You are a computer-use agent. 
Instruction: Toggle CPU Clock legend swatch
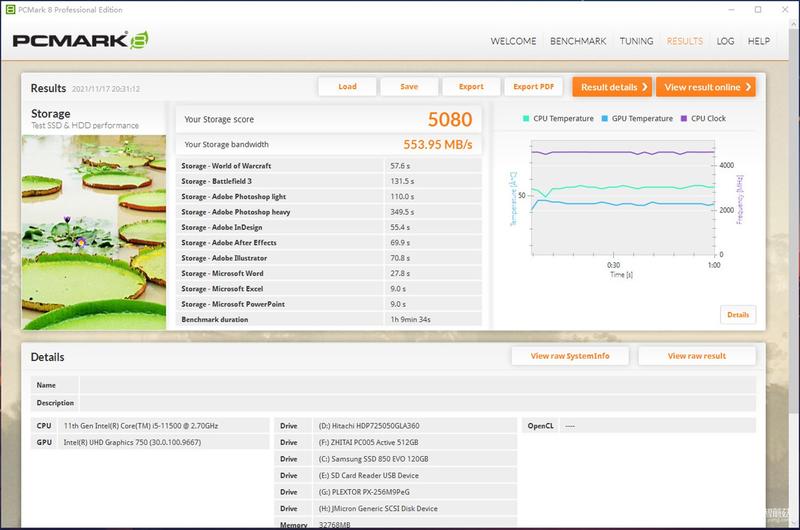pyautogui.click(x=684, y=118)
